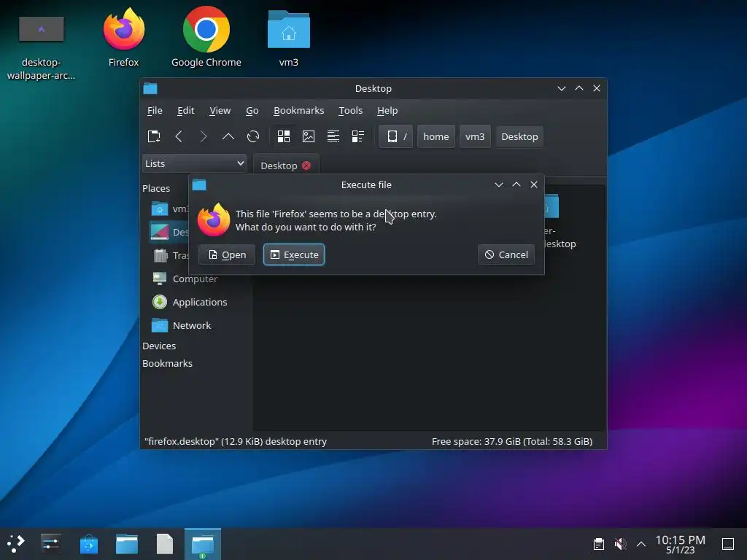Select the Desktop tab

279,166
